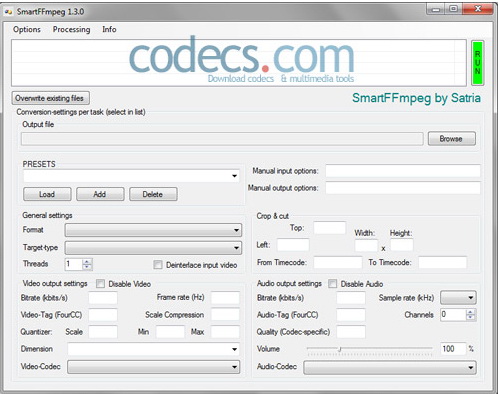Enable Deinterlace input video checkbox
Screen dimensions: 498x394
click(158, 265)
